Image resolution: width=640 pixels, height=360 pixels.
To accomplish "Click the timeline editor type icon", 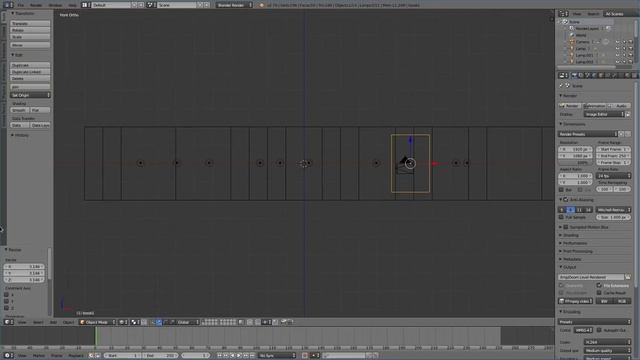I will [x=8, y=356].
